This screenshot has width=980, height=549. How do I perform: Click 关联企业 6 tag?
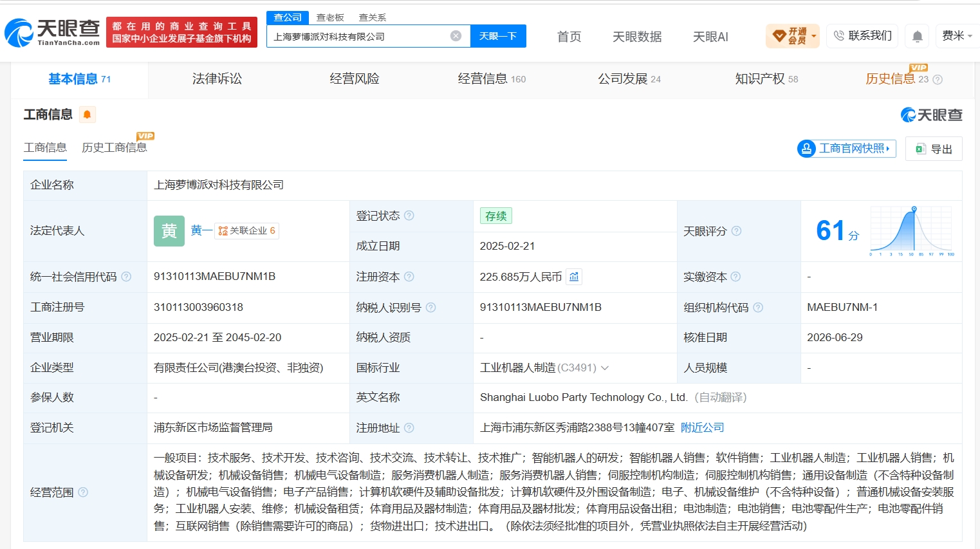coord(247,230)
